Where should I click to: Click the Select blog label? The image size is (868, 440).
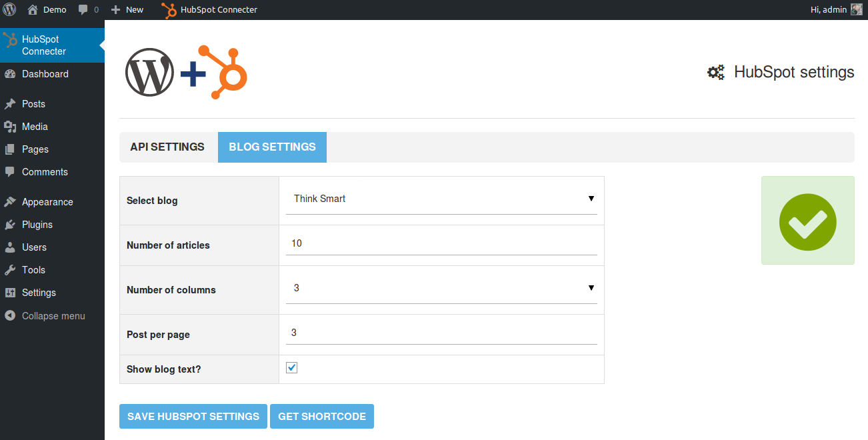click(152, 201)
